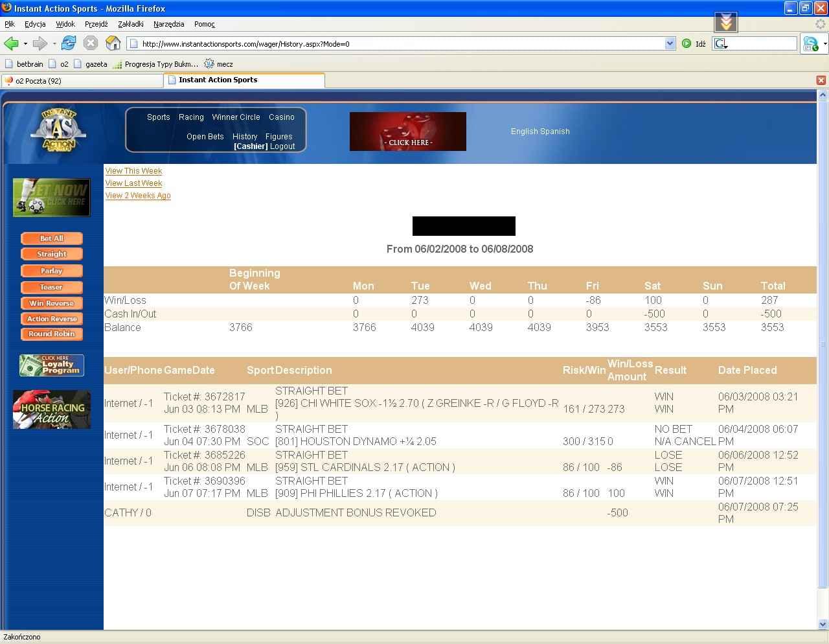
Task: Switch to the o2 Poczta (92) tab
Action: 82,81
